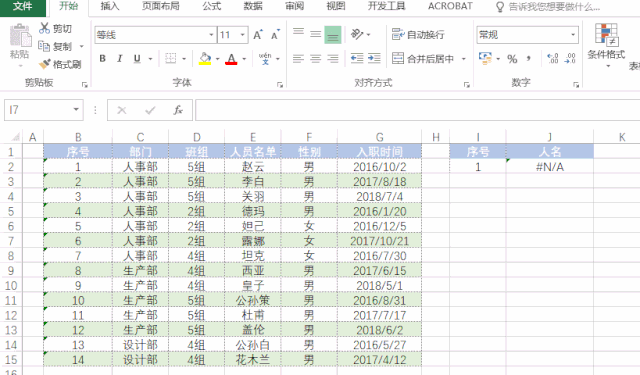Open alignment group dialog launcher
Image resolution: width=640 pixels, height=375 pixels.
[x=467, y=84]
